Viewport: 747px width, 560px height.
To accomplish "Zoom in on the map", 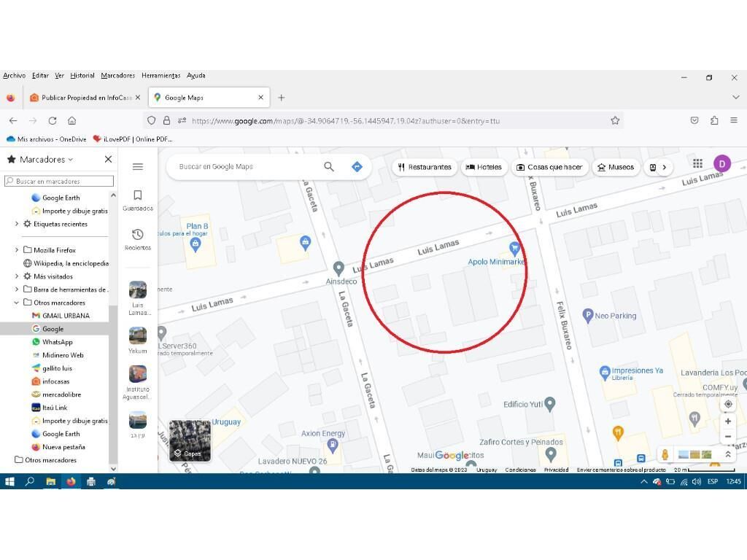I will coord(728,421).
